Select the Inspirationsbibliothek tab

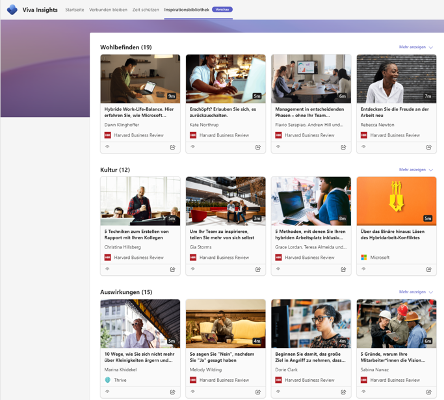pos(186,10)
